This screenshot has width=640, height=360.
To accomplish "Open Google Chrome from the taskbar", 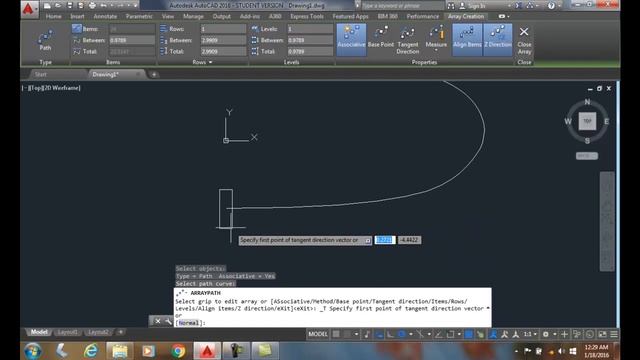I will coord(178,351).
